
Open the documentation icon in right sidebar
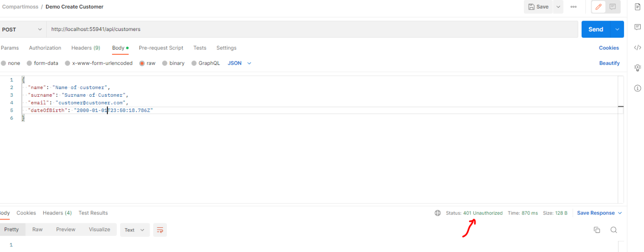(637, 7)
